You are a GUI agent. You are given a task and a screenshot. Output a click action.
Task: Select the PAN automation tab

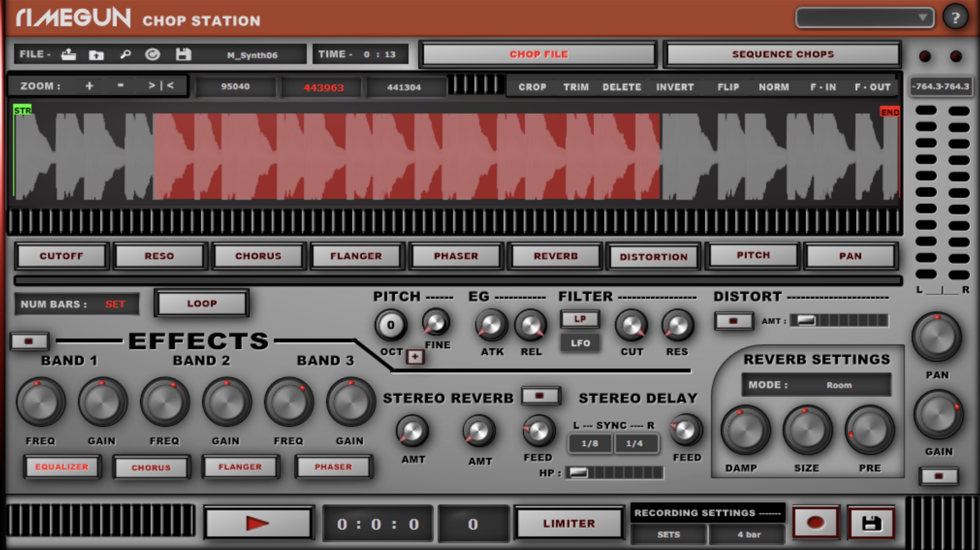coord(851,256)
